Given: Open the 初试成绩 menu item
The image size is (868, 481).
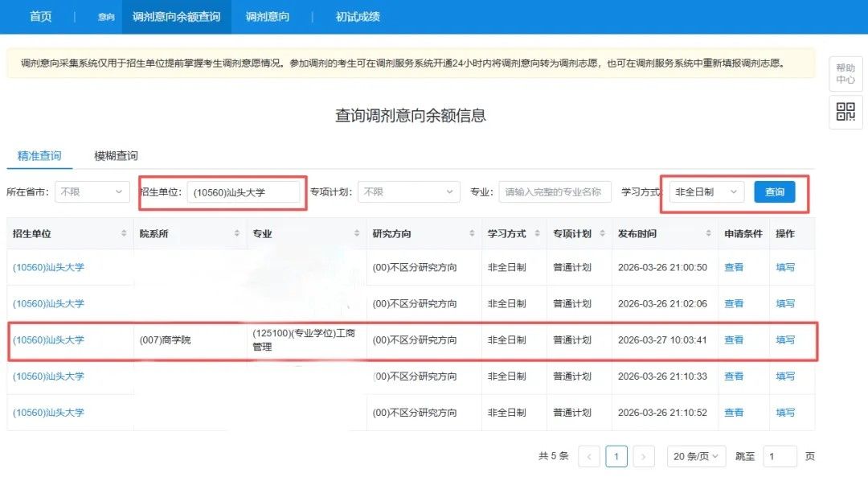Looking at the screenshot, I should point(358,16).
